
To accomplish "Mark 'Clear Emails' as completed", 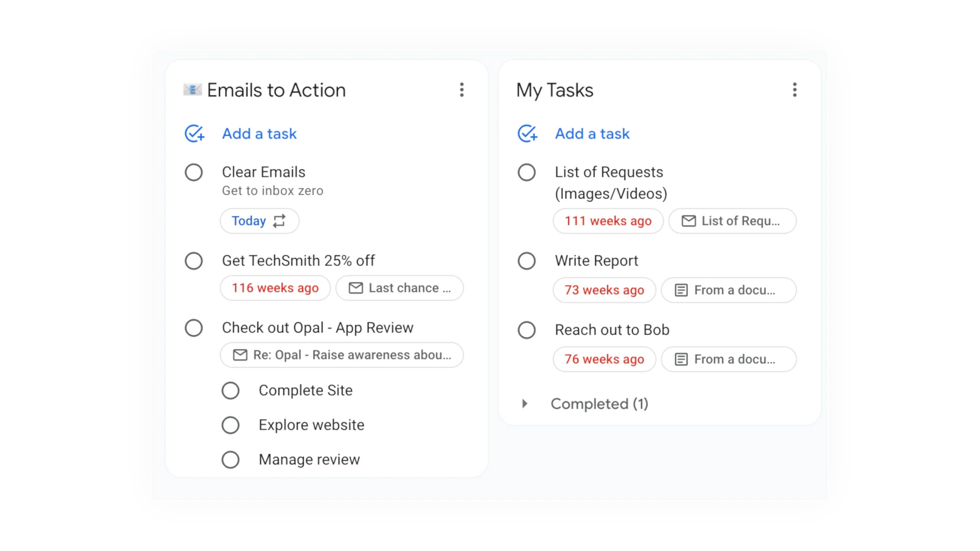I will 193,172.
